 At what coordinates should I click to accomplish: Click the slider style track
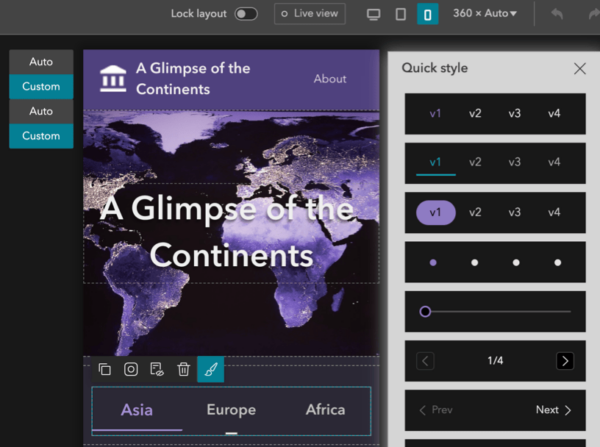click(501, 312)
